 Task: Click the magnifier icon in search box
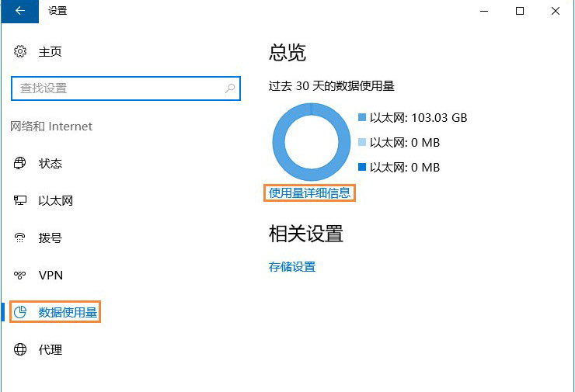[x=230, y=88]
